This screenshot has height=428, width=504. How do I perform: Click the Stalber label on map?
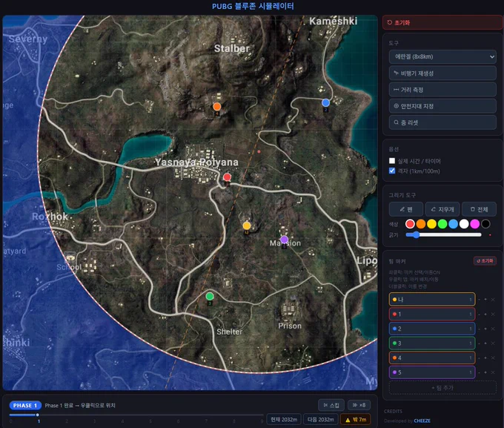[x=232, y=49]
